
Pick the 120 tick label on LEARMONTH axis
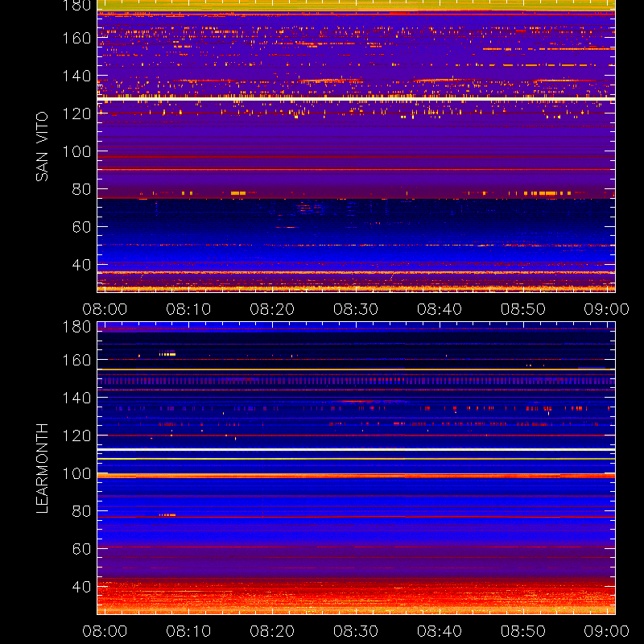pyautogui.click(x=76, y=436)
